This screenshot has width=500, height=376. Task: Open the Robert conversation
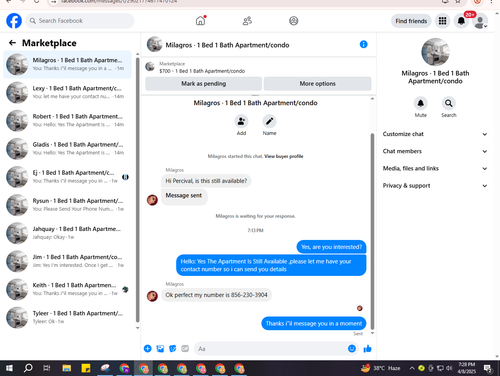[x=67, y=120]
